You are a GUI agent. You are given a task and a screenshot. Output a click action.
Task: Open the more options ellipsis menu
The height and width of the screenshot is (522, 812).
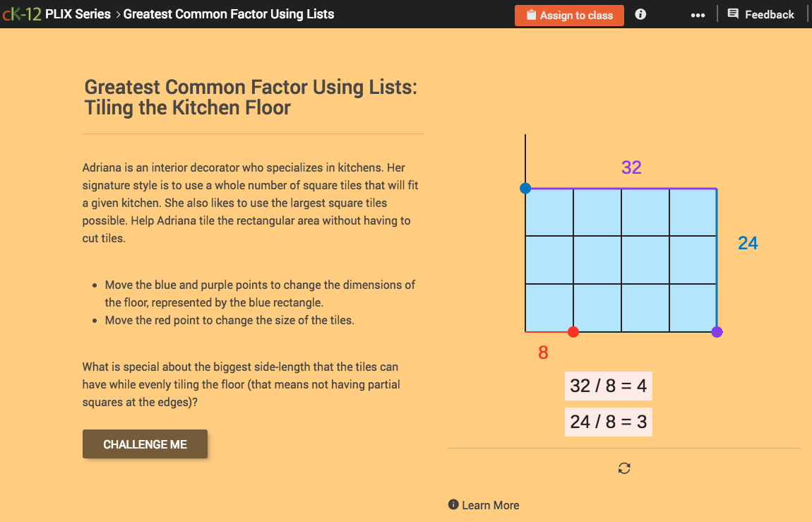tap(698, 13)
